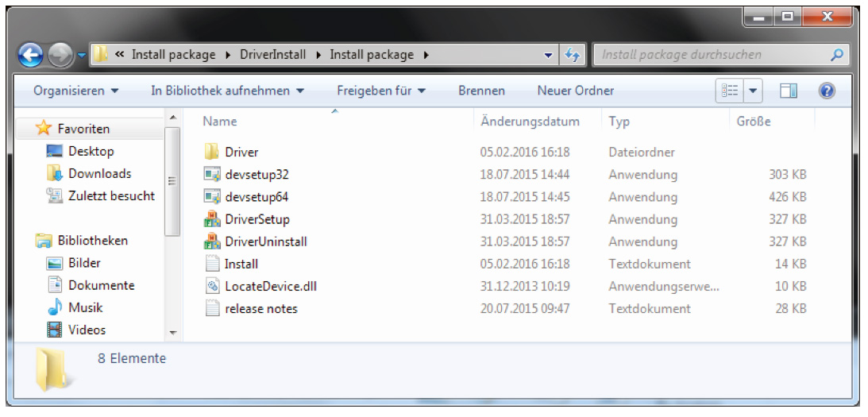Click sidebar scrollbar up arrow

pyautogui.click(x=172, y=118)
